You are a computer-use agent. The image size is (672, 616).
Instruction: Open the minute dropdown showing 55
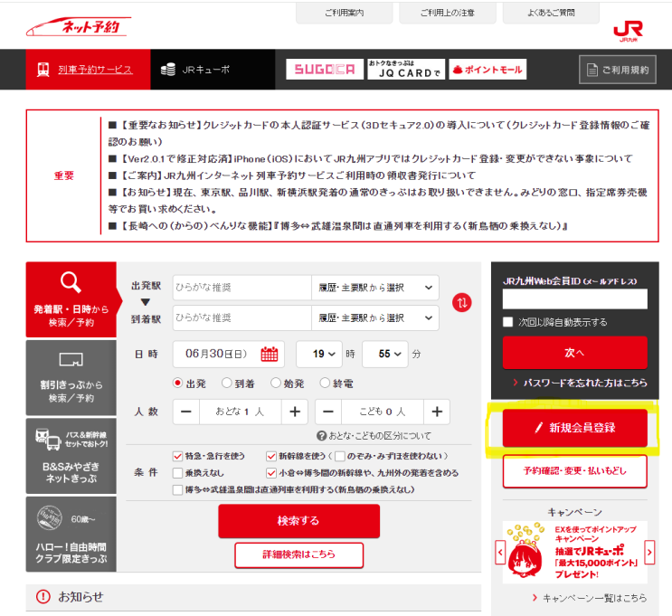[x=385, y=354]
